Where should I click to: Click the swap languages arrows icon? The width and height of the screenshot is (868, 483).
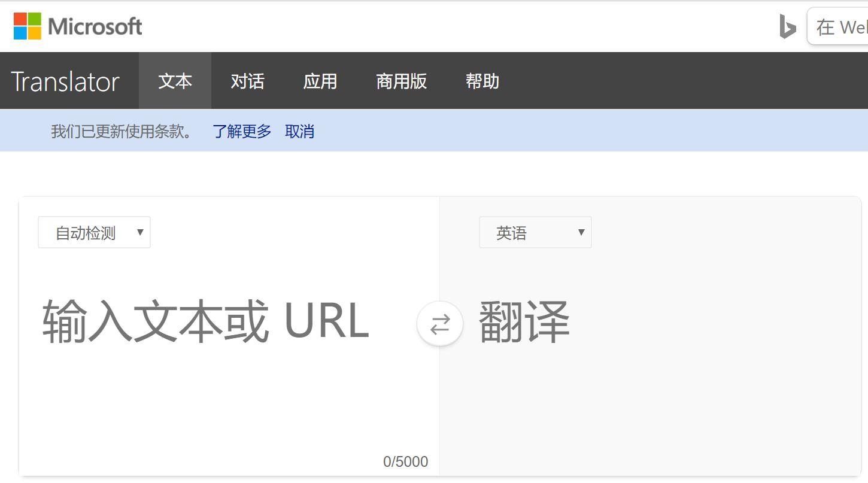point(440,323)
